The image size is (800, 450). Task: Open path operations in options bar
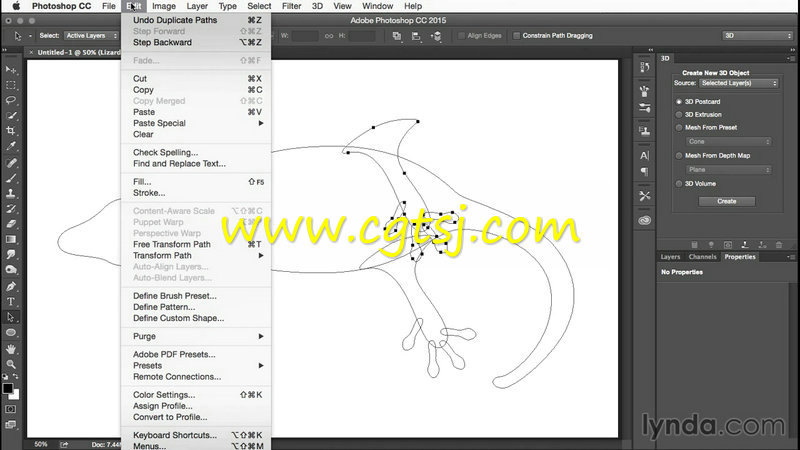point(396,36)
